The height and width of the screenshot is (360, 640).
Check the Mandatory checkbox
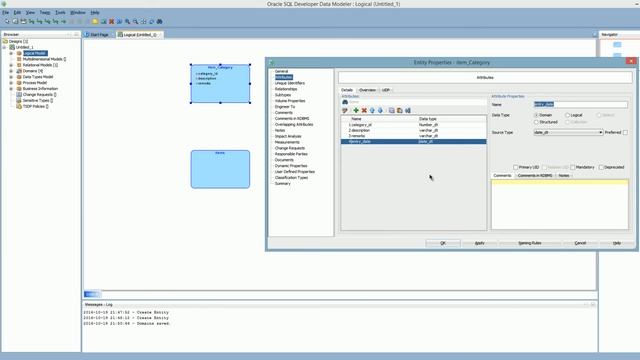pos(573,167)
